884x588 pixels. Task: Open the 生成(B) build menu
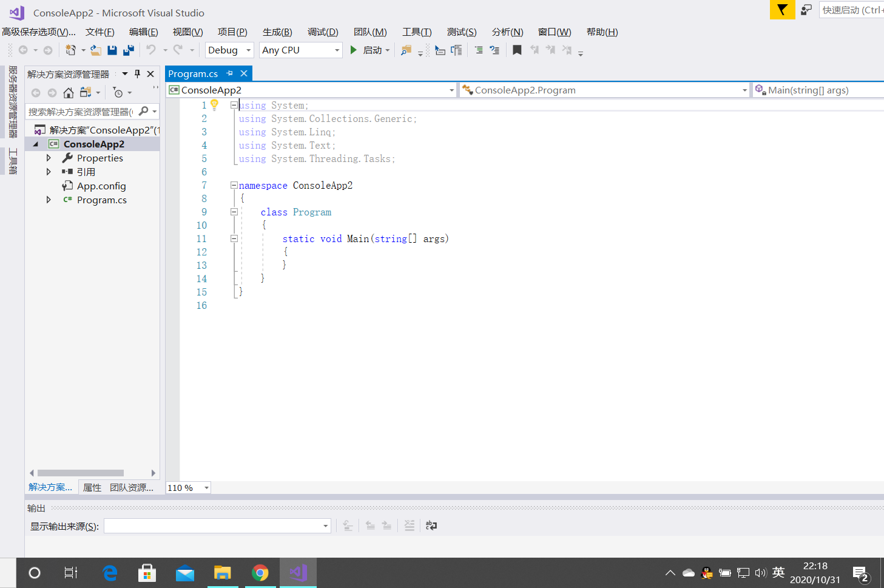point(277,32)
